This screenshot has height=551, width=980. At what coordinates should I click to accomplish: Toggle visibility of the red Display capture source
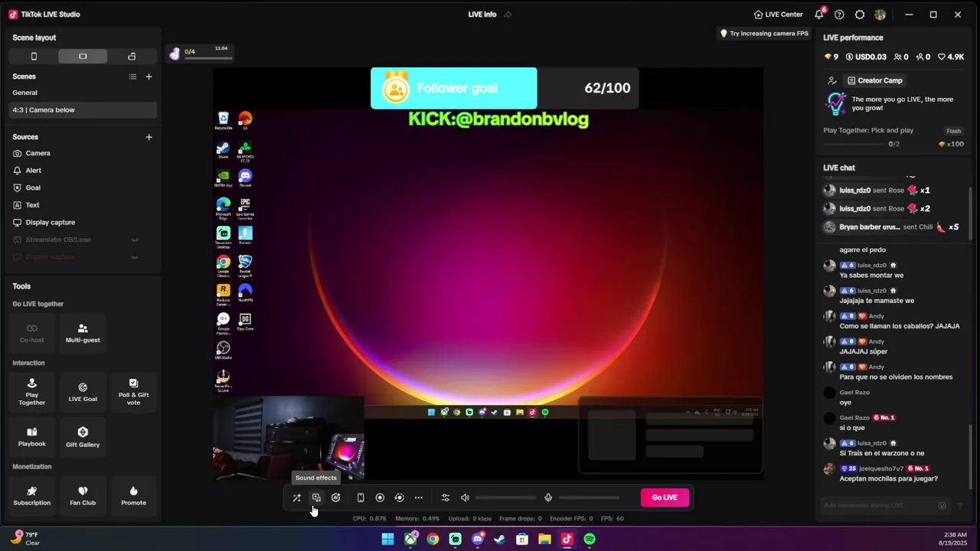(x=135, y=257)
